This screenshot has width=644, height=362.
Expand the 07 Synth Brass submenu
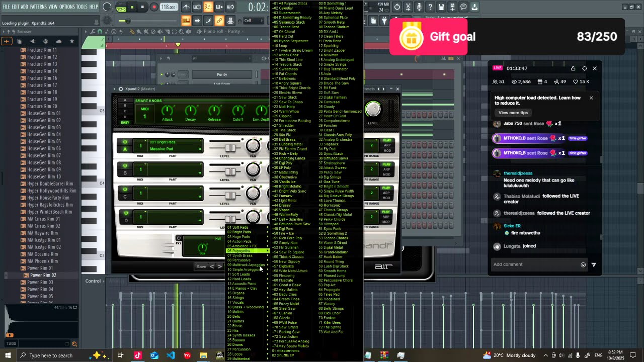[248, 255]
